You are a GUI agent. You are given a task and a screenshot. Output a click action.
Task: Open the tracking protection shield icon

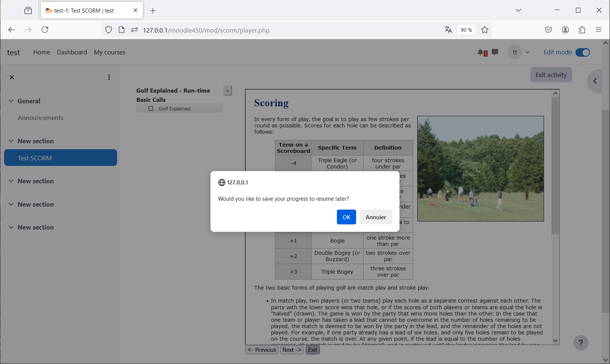(109, 30)
